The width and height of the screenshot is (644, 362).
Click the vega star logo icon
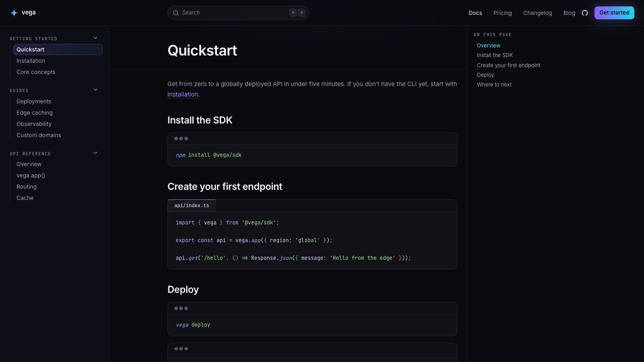[x=14, y=13]
